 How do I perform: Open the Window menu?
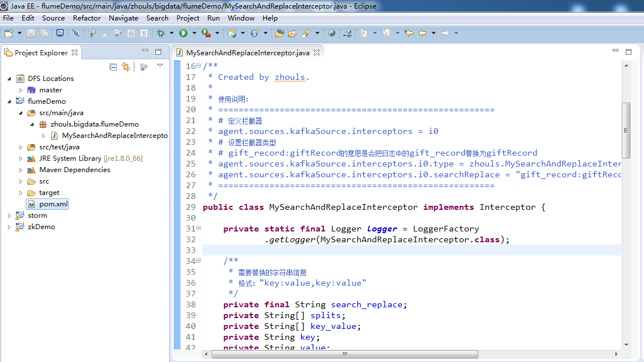tap(241, 18)
